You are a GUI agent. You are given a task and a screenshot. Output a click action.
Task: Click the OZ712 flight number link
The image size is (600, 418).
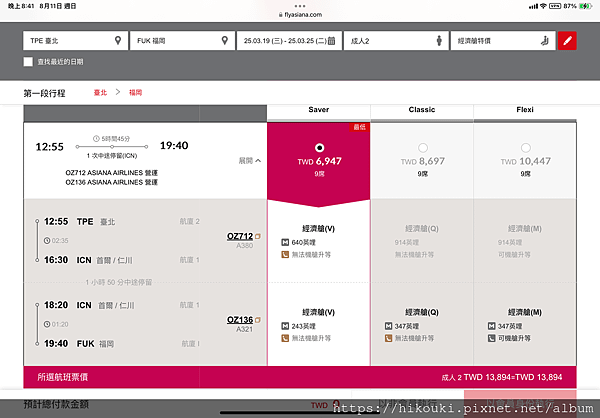[240, 236]
